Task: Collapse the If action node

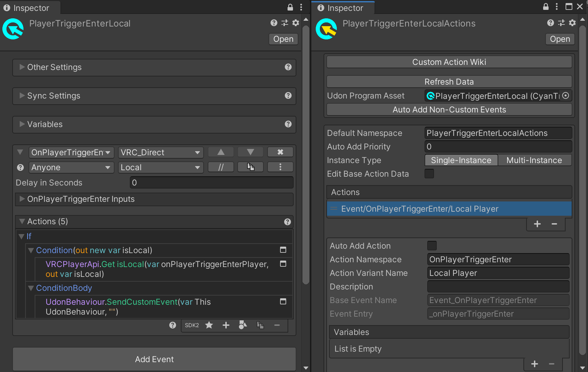Action: pos(21,236)
